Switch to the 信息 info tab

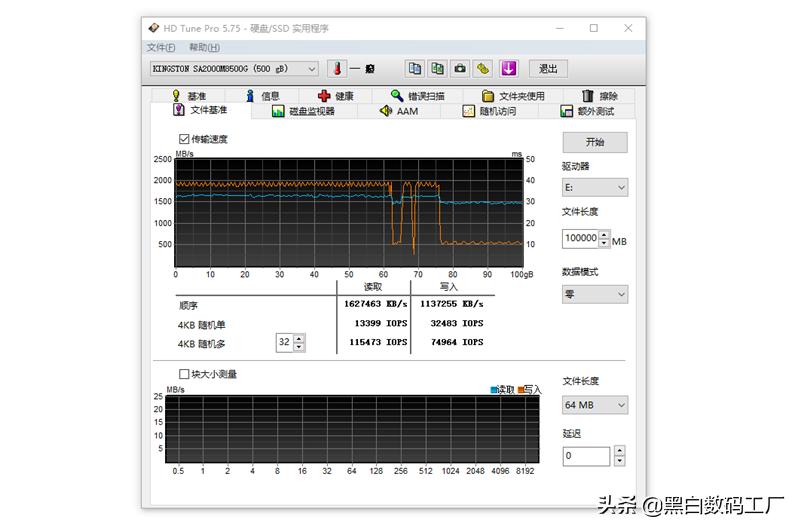(263, 96)
